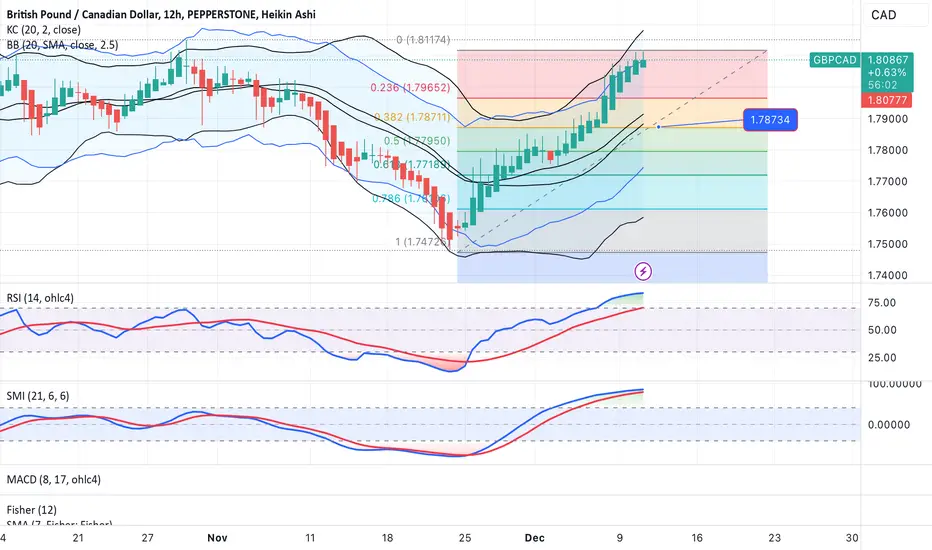
Task: Click the Fibonacci 0.382 (1.78711) level label
Action: (x=412, y=117)
